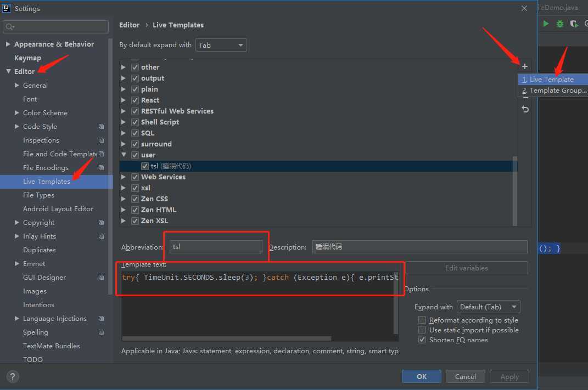Click the Editor breadcrumb link

tap(130, 25)
